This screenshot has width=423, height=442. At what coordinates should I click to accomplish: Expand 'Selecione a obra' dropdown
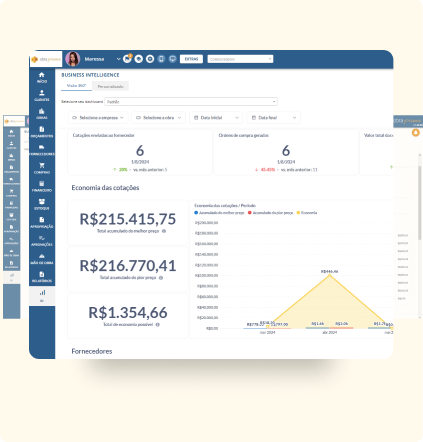(x=159, y=118)
